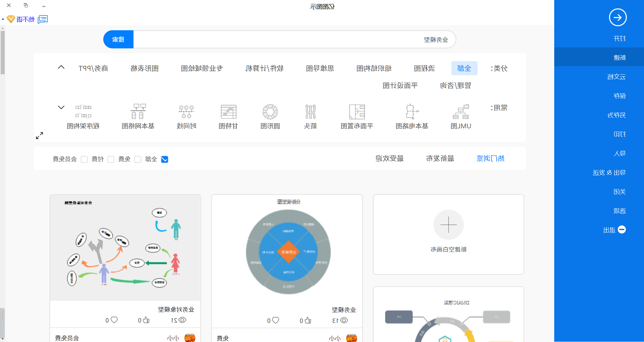The image size is (644, 342).
Task: Favorite the 业务对象模型 template with heart
Action: coord(114,320)
